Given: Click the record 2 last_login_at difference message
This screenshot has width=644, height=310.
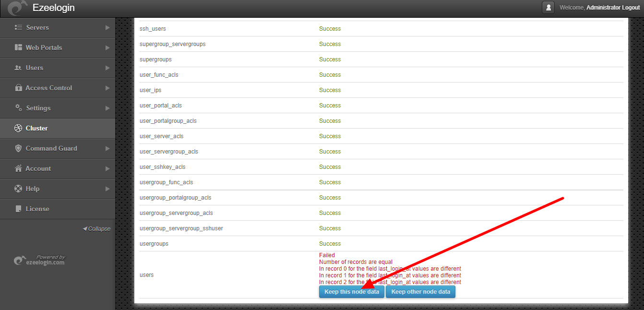Looking at the screenshot, I should 390,282.
